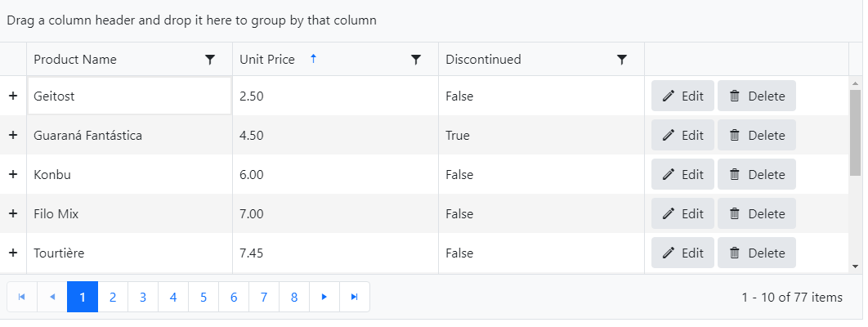
Task: Open the Product Name column filter
Action: (x=210, y=60)
